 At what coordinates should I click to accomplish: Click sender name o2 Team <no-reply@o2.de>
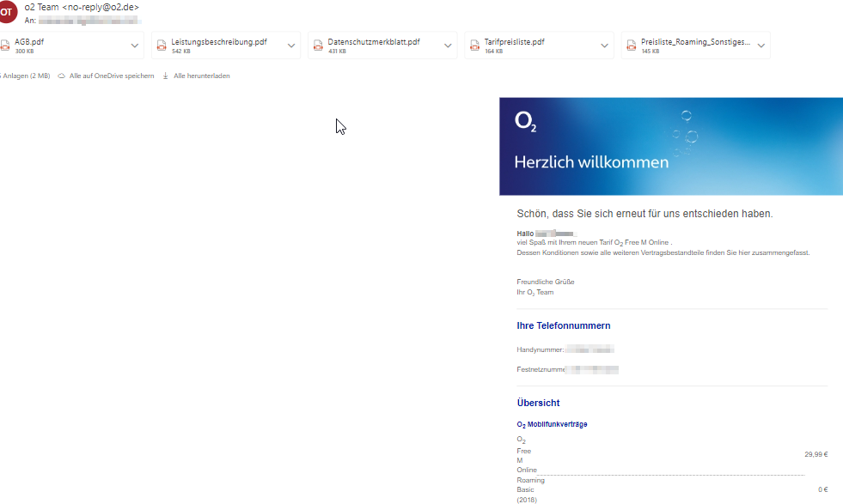tap(82, 8)
